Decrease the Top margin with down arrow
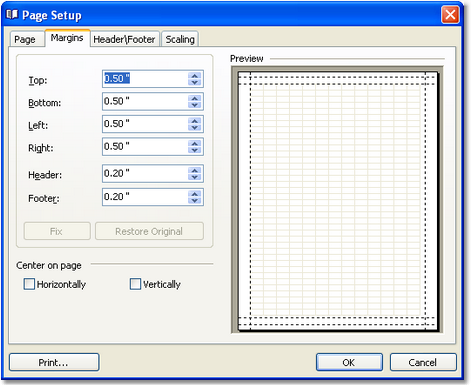471x387 pixels. click(x=195, y=82)
